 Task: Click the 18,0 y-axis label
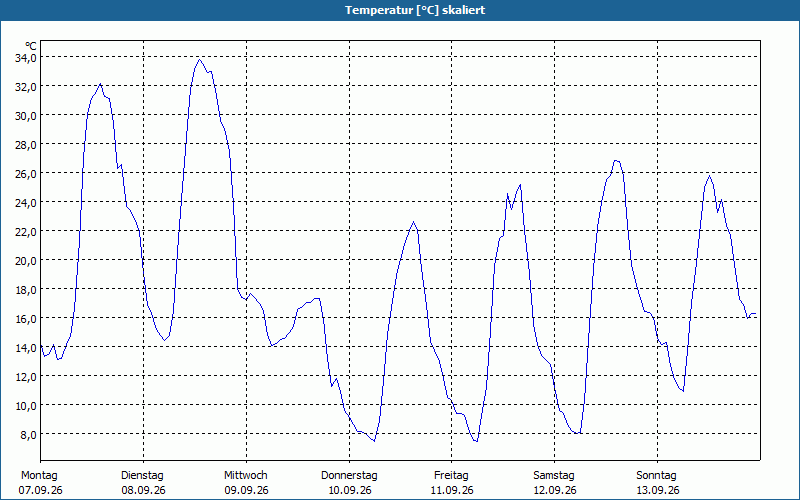(26, 290)
